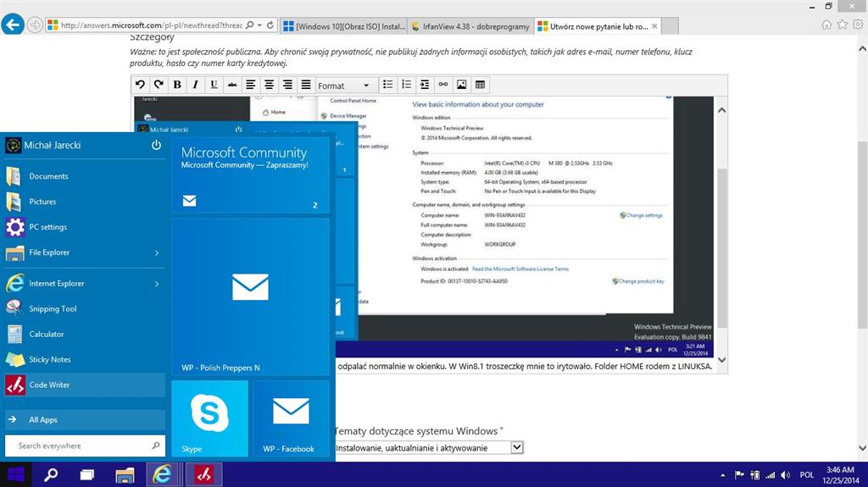Open Sticky Notes from Start menu
868x487 pixels.
click(84, 360)
